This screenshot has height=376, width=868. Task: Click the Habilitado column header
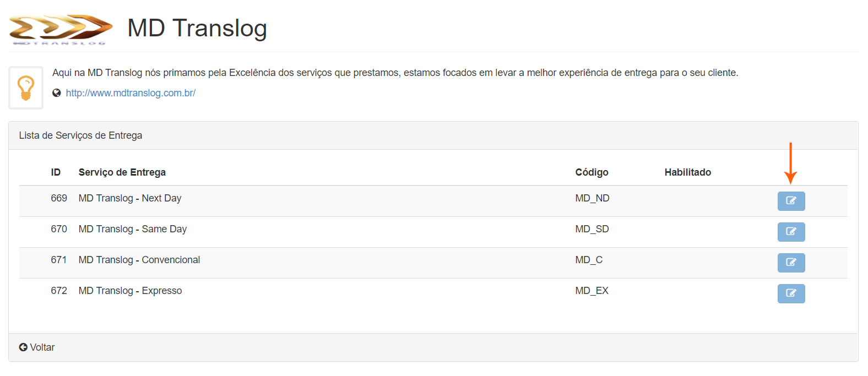pos(687,172)
